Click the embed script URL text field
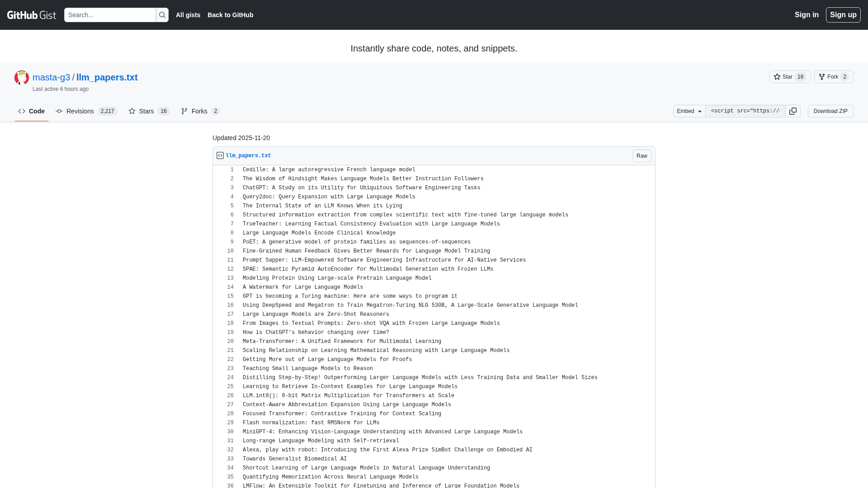This screenshot has width=868, height=488. (745, 111)
